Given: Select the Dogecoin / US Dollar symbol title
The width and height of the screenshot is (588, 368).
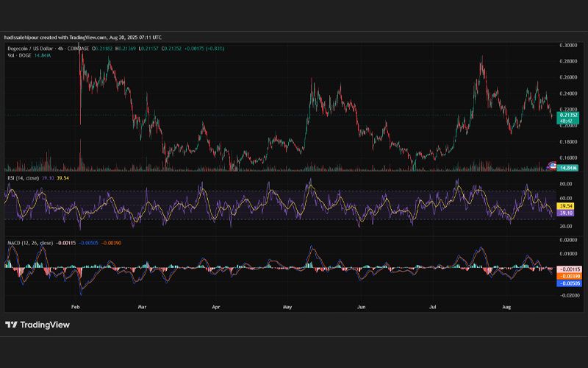Looking at the screenshot, I should [31, 49].
